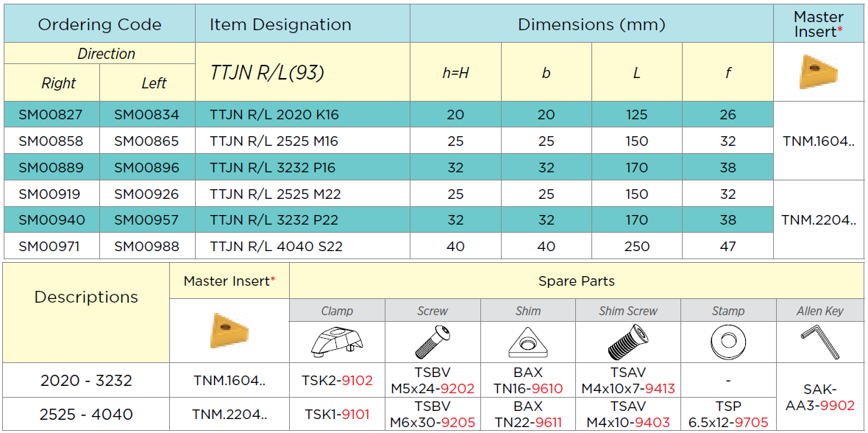This screenshot has height=433, width=868.
Task: Click the L column header
Action: [x=637, y=73]
